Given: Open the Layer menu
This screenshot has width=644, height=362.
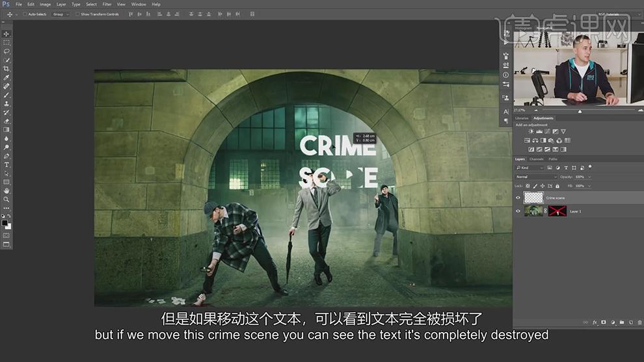Looking at the screenshot, I should [61, 4].
